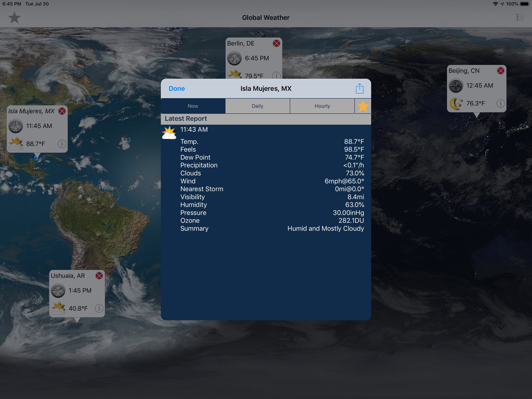532x399 pixels.
Task: Open info for Isla Mujeres map card
Action: point(62,144)
